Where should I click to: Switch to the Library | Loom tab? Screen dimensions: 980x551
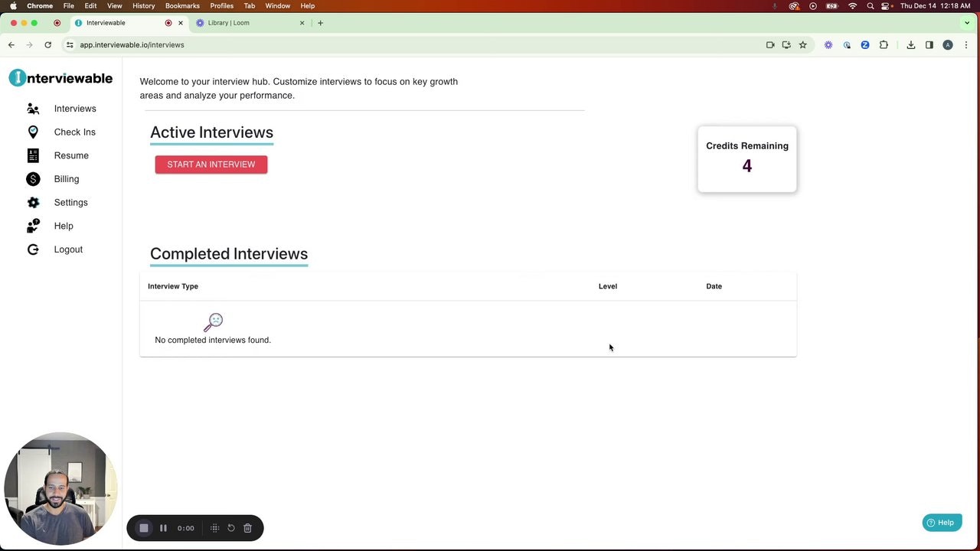pos(230,22)
